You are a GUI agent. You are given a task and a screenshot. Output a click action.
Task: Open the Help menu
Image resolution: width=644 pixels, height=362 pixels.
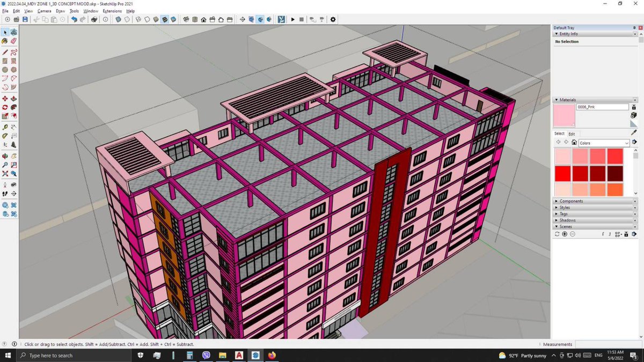tap(130, 11)
